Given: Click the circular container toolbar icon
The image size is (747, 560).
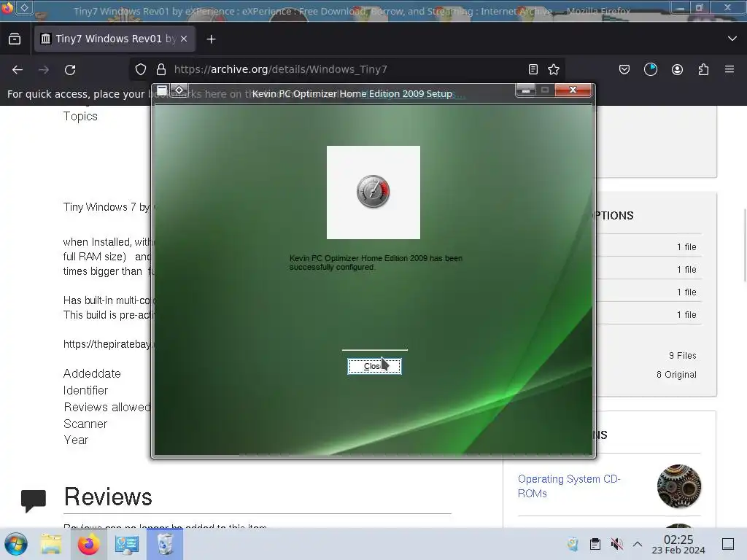Looking at the screenshot, I should point(651,69).
